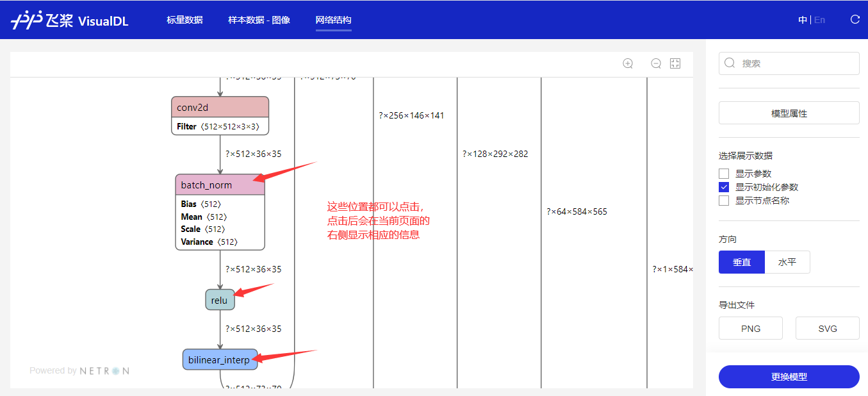Open the 模型属性 panel
The height and width of the screenshot is (396, 868).
click(789, 112)
